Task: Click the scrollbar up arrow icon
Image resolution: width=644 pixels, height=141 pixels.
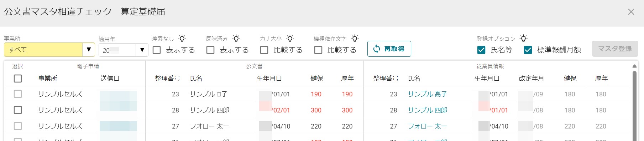Action: coord(634,66)
